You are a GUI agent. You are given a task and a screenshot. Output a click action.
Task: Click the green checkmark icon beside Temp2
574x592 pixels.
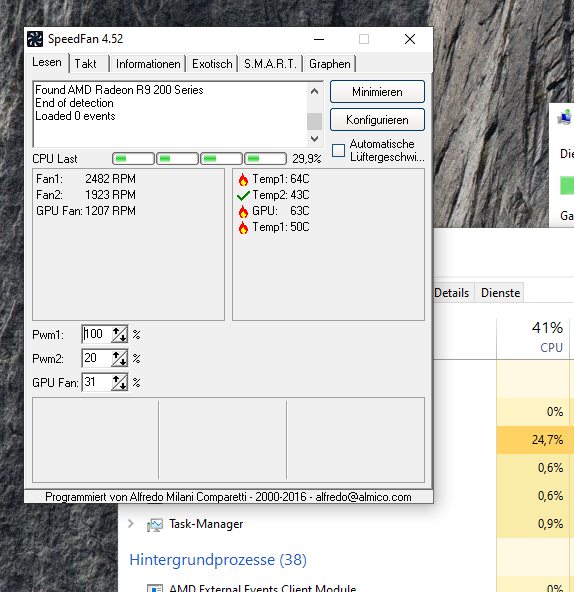243,196
